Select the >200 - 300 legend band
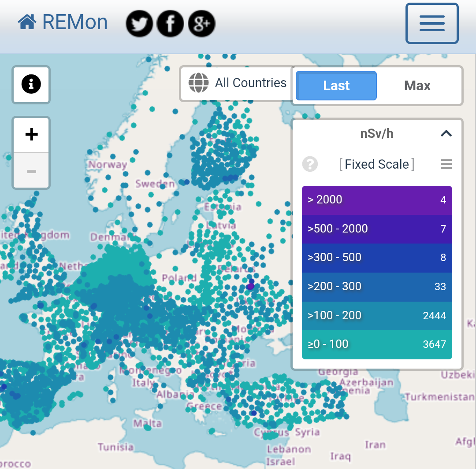 click(x=377, y=287)
